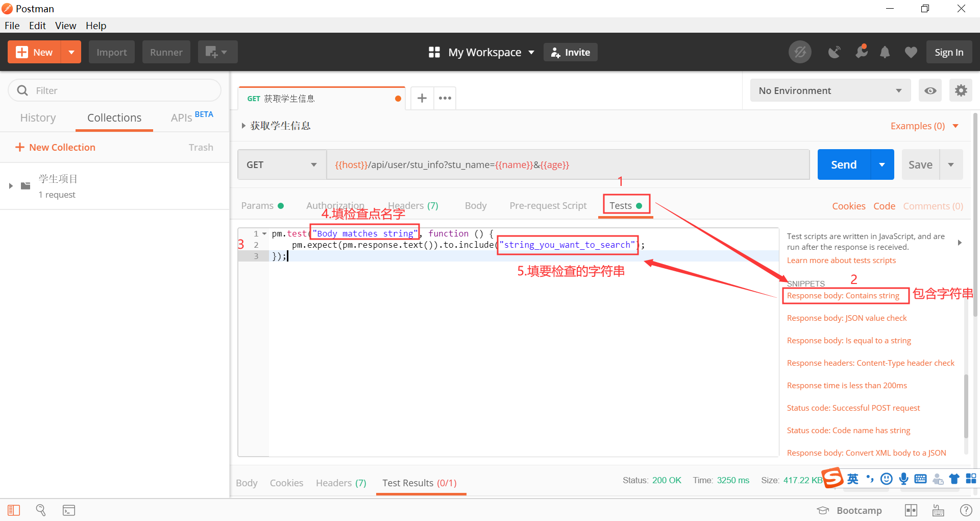Open the Code link

(x=884, y=206)
